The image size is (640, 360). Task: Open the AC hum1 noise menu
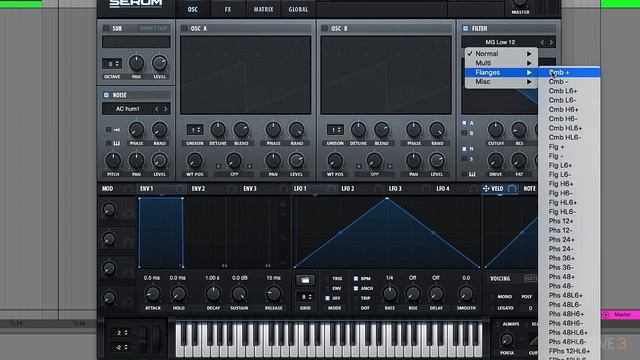coord(127,109)
